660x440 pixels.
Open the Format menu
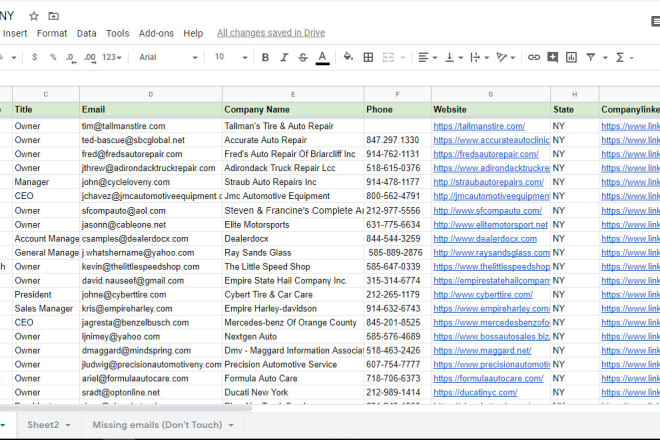(52, 33)
